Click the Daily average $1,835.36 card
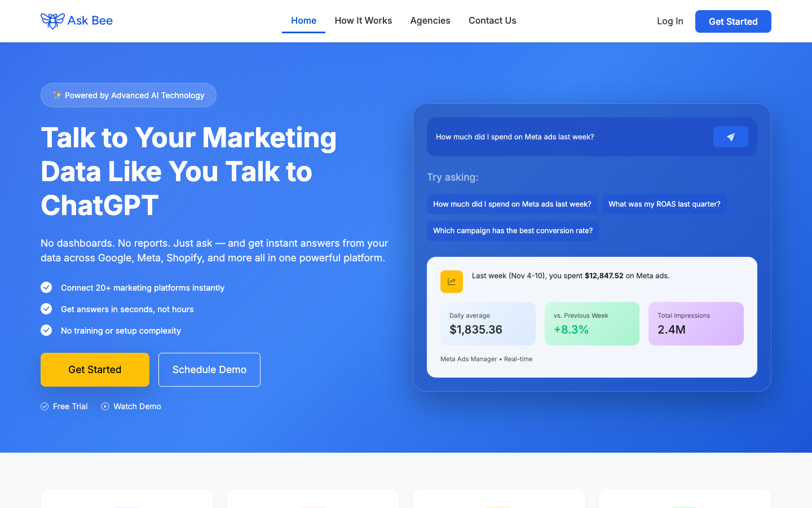Screen dimensions: 812x508 (x=488, y=323)
